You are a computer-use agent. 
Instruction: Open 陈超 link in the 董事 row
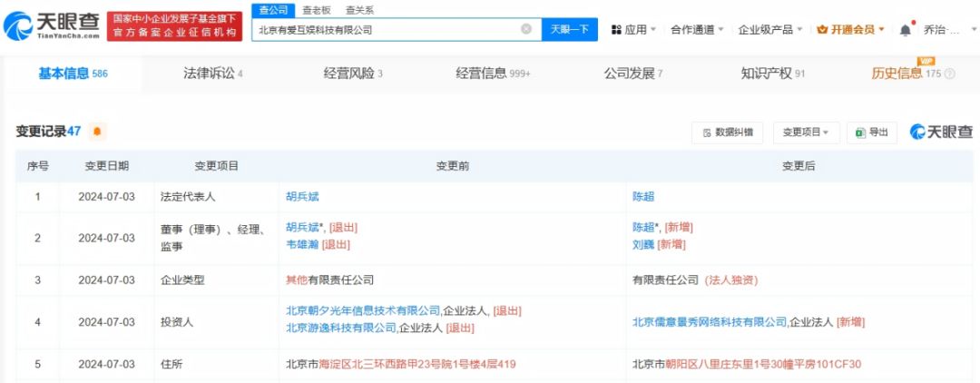[643, 228]
